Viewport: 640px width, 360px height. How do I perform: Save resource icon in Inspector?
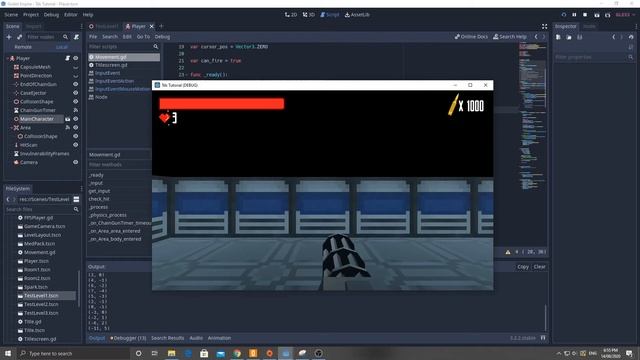click(580, 37)
